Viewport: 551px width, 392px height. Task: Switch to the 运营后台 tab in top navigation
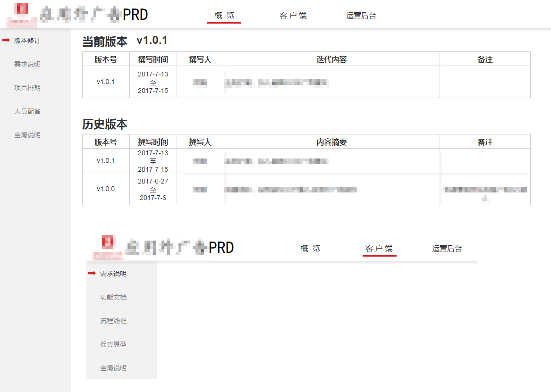coord(361,15)
